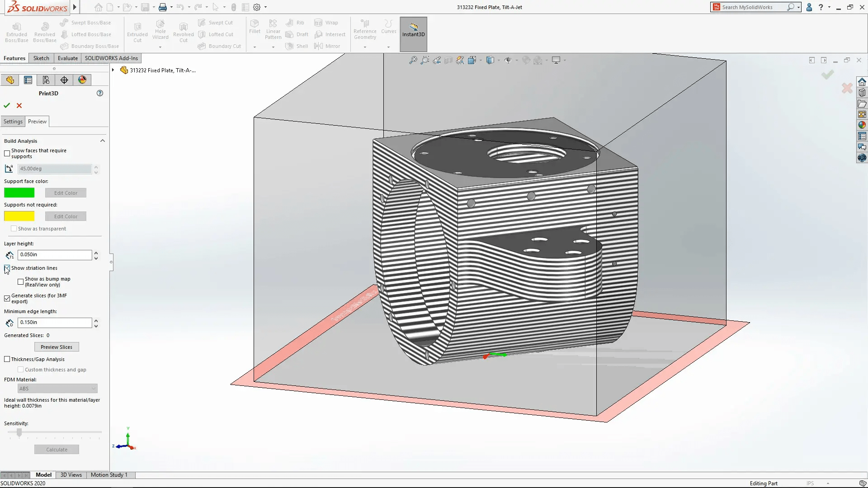Open File Explorer folder icon in task pane

[x=862, y=103]
